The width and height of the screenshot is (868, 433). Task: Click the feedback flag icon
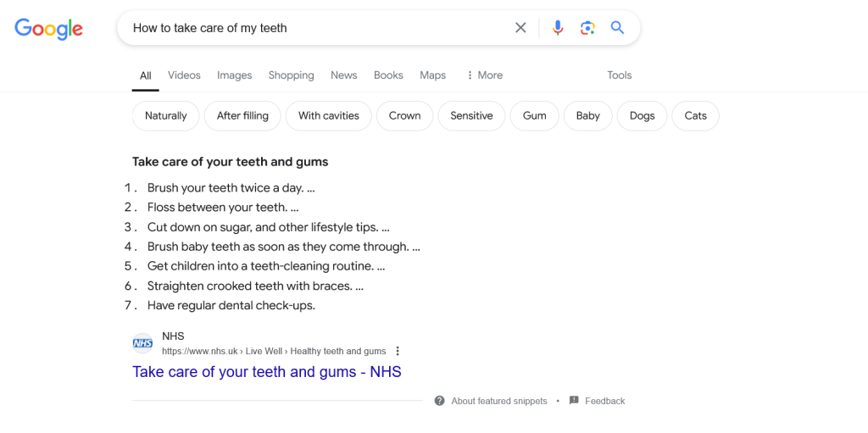[x=574, y=400]
